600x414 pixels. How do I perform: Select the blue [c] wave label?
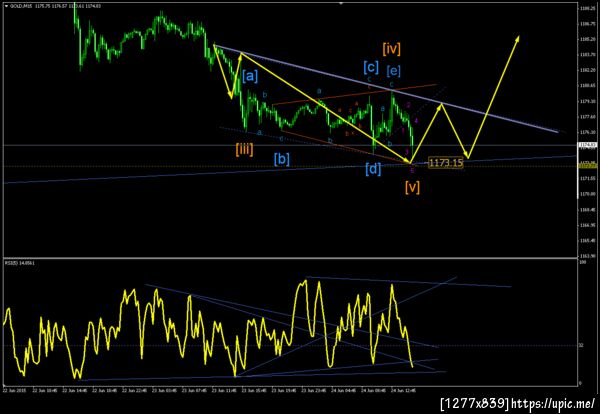(371, 67)
